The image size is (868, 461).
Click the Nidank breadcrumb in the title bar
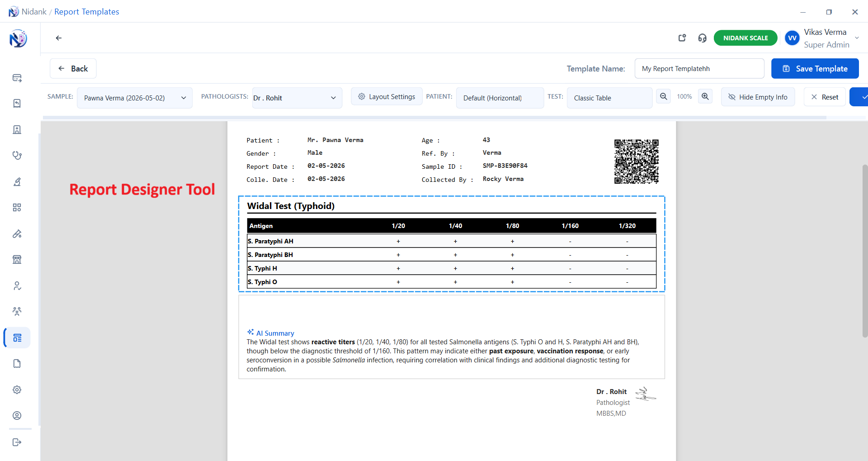point(34,12)
